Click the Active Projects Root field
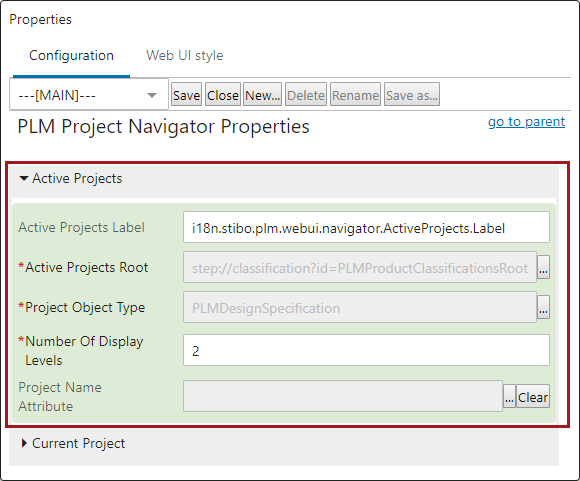Screen dimensions: 580x481 pyautogui.click(x=360, y=267)
